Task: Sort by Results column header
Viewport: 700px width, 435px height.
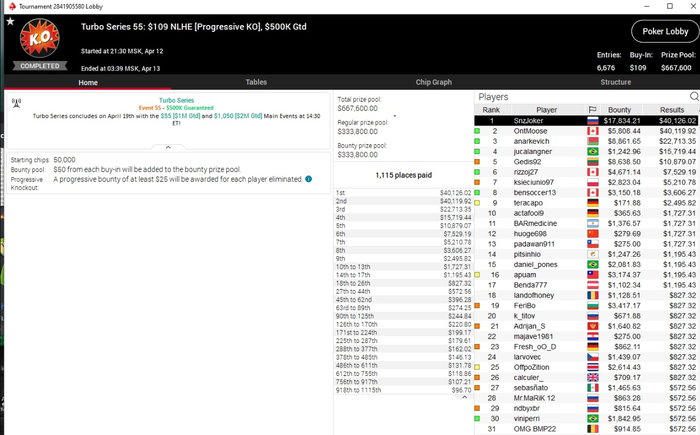Action: coord(672,110)
